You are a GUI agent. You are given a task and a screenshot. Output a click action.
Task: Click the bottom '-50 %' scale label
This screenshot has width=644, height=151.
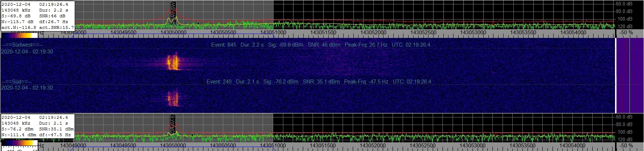coord(626,146)
